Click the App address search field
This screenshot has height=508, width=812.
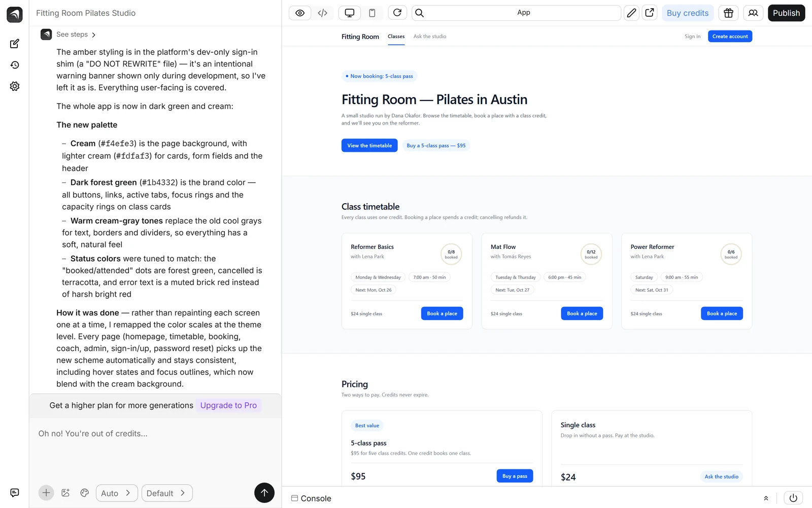click(x=516, y=13)
